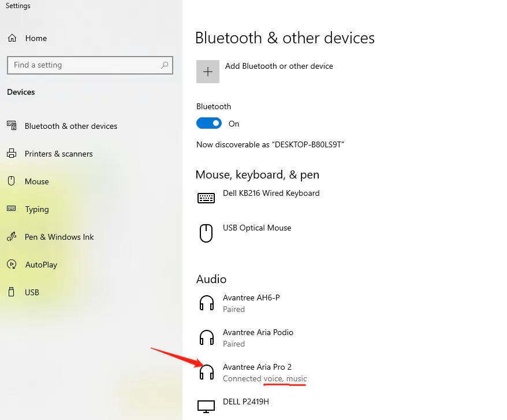The width and height of the screenshot is (507, 420).
Task: Select the Avantree Aria Pro 2 device name
Action: 257,367
